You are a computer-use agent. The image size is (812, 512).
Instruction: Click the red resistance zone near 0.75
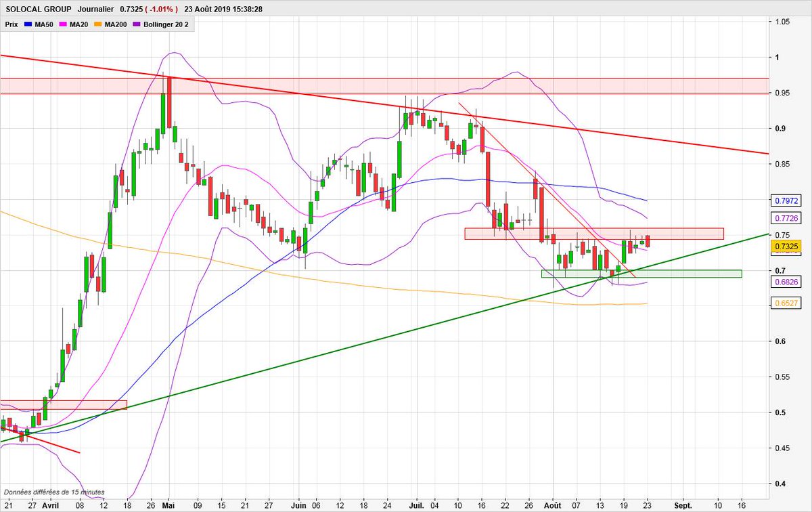[x=594, y=234]
